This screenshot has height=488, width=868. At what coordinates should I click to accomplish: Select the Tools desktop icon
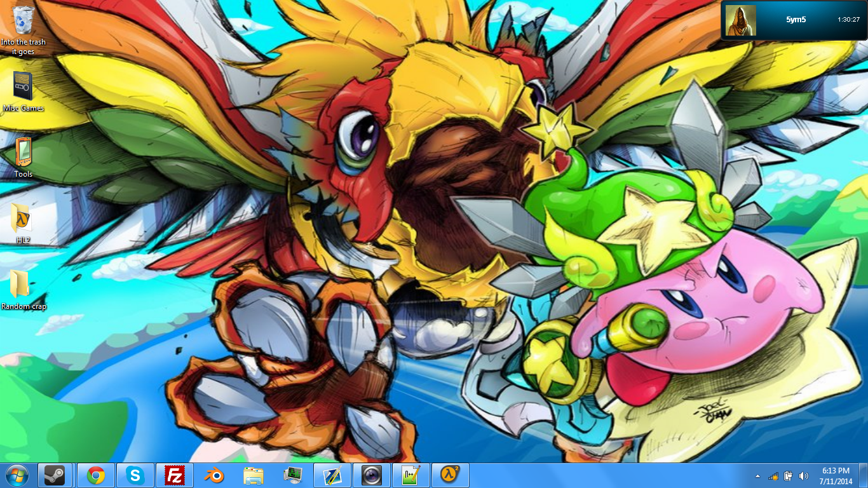pos(23,152)
